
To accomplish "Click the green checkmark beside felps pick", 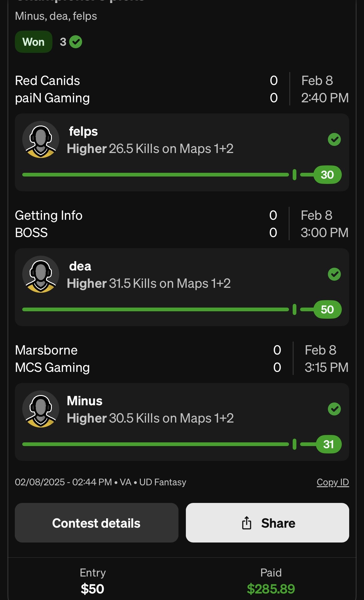I will coord(334,139).
